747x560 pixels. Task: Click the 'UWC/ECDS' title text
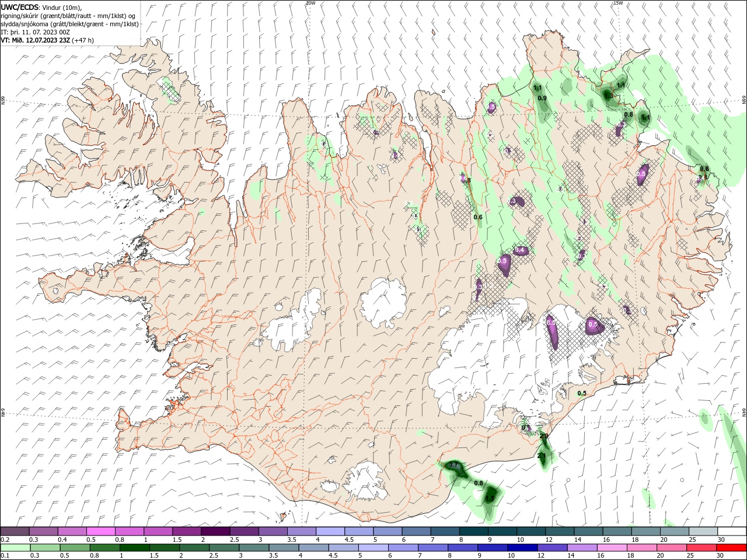point(20,7)
